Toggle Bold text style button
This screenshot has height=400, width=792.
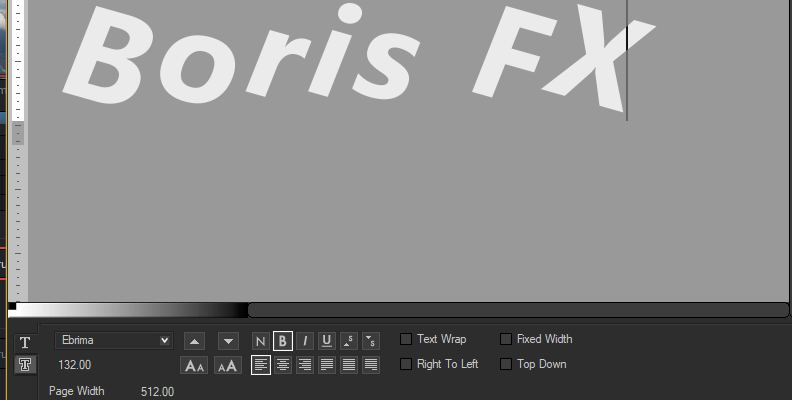283,341
